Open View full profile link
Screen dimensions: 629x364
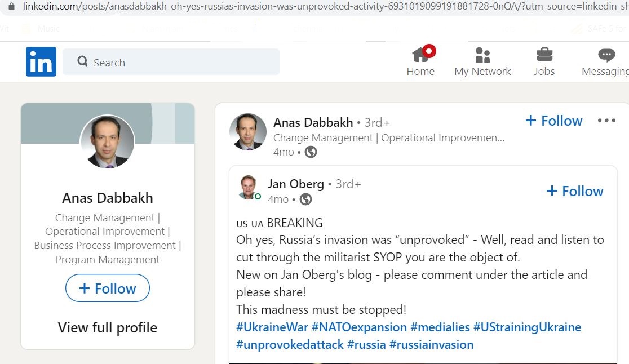108,327
